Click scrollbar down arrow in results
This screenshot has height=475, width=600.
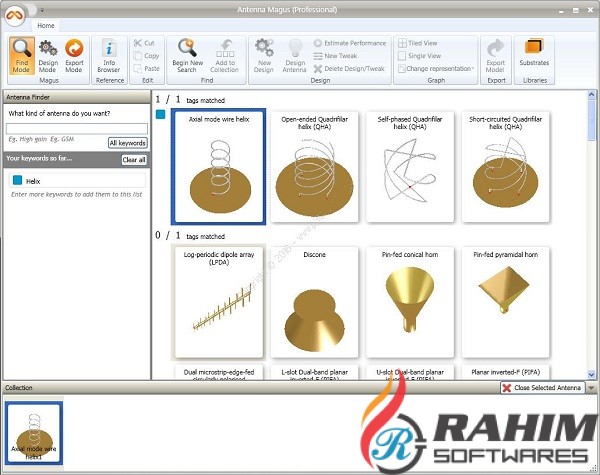(592, 374)
